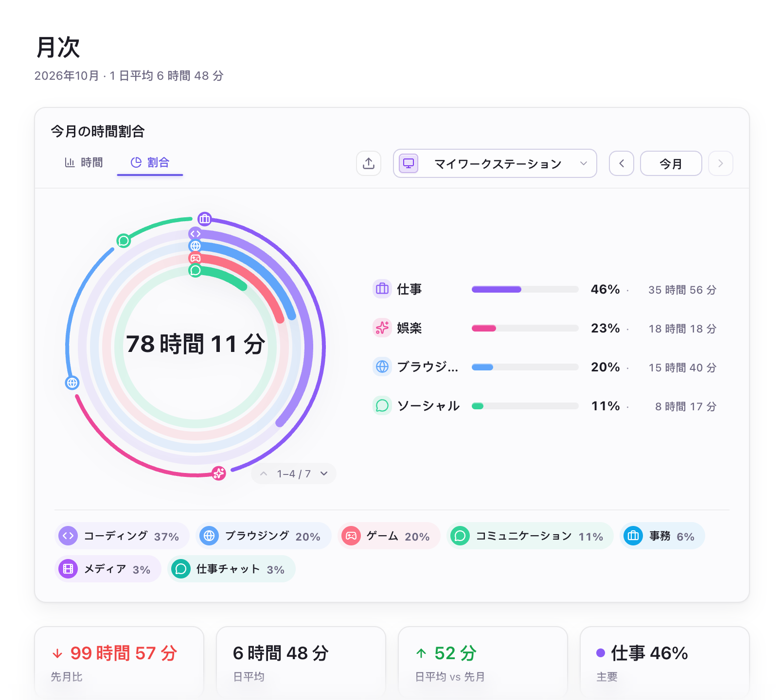The image size is (784, 700).
Task: Click the ゲーム 20% chip
Action: (389, 536)
